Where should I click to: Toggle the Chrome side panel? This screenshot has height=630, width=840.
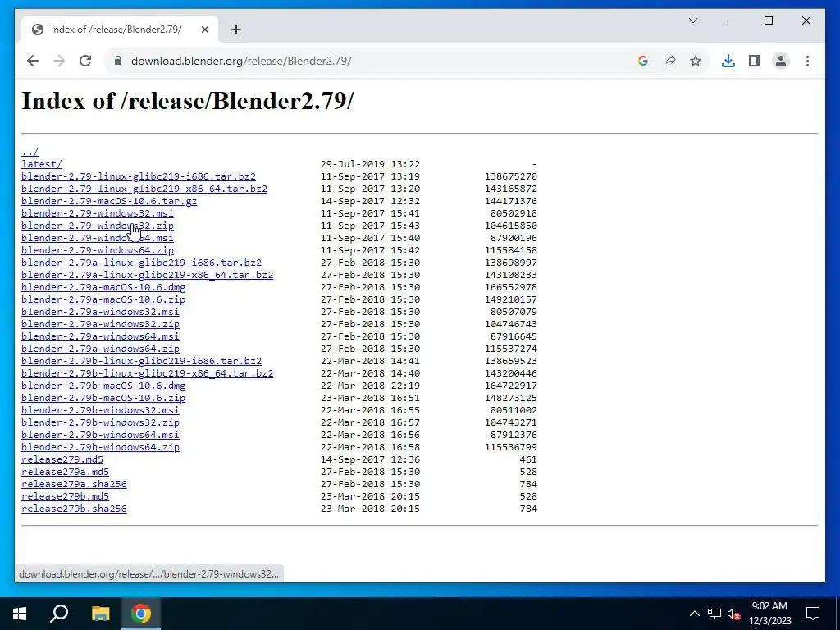(x=755, y=61)
